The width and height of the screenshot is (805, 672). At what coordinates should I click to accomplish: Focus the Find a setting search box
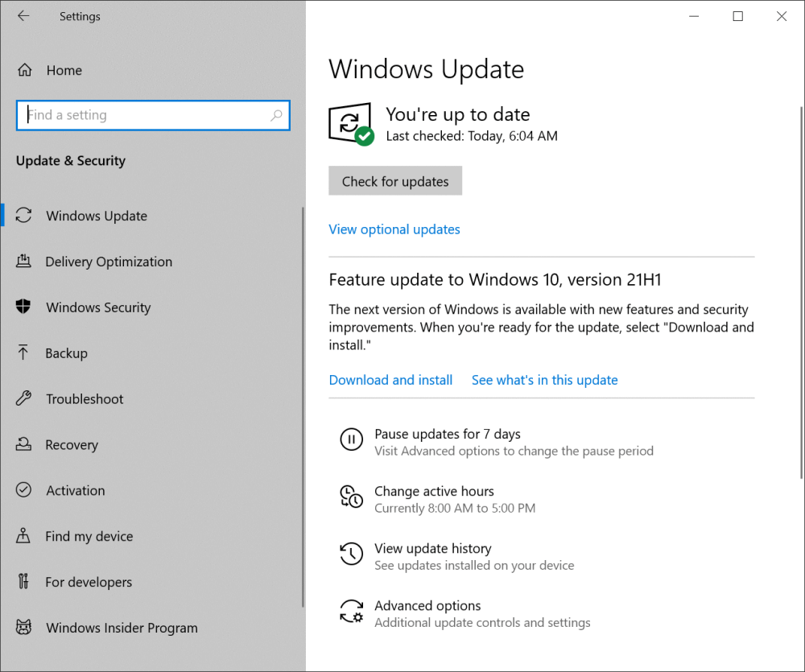153,115
